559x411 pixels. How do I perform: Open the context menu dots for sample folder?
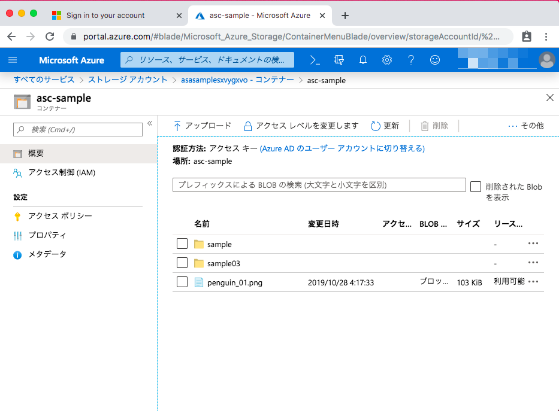pos(533,243)
